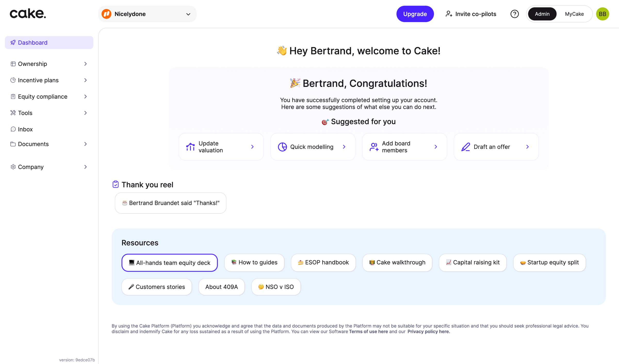Expand the Equity compliance chevron
Viewport: 619px width, 364px height.
pyautogui.click(x=86, y=96)
